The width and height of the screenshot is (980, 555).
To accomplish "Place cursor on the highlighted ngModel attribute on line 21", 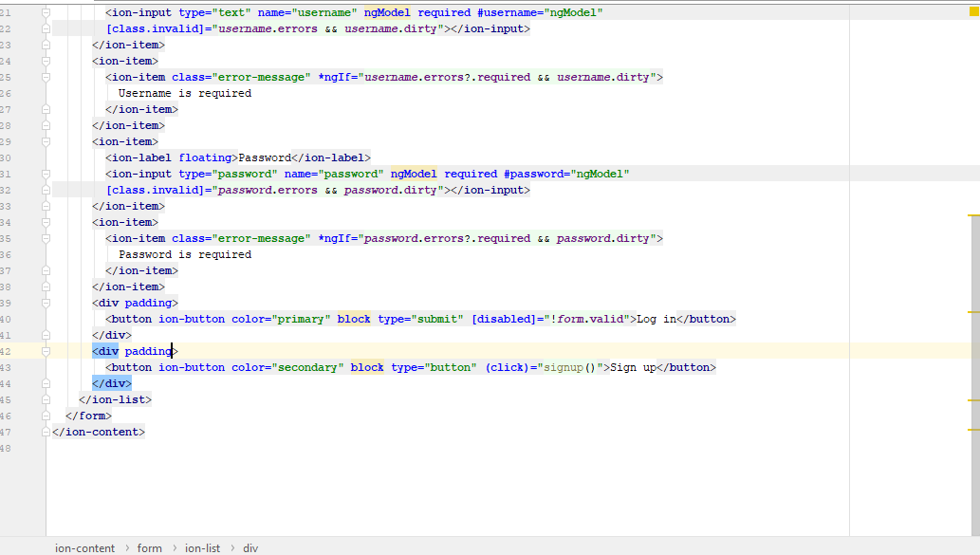I will coord(389,12).
